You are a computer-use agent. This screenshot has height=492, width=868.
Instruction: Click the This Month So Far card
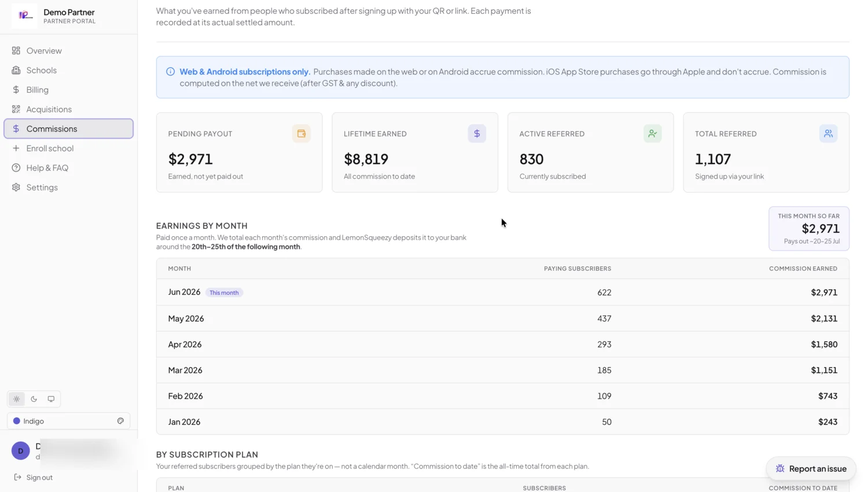point(808,229)
